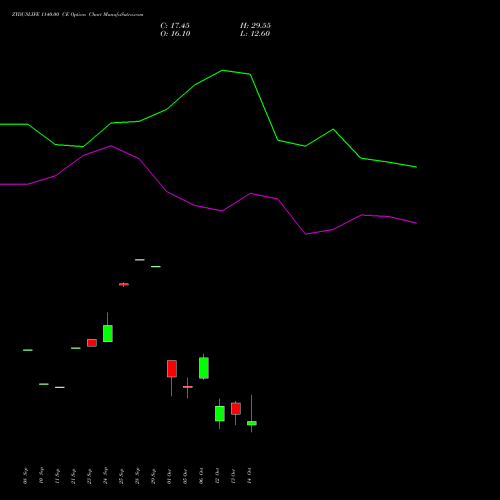Click the green indicator line's highest peak
500x500 pixels.
point(222,70)
